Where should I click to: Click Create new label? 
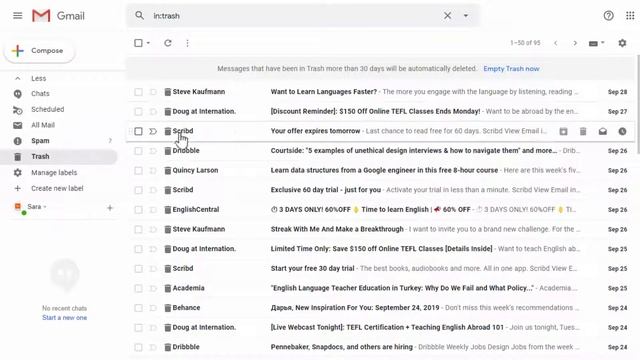tap(57, 188)
